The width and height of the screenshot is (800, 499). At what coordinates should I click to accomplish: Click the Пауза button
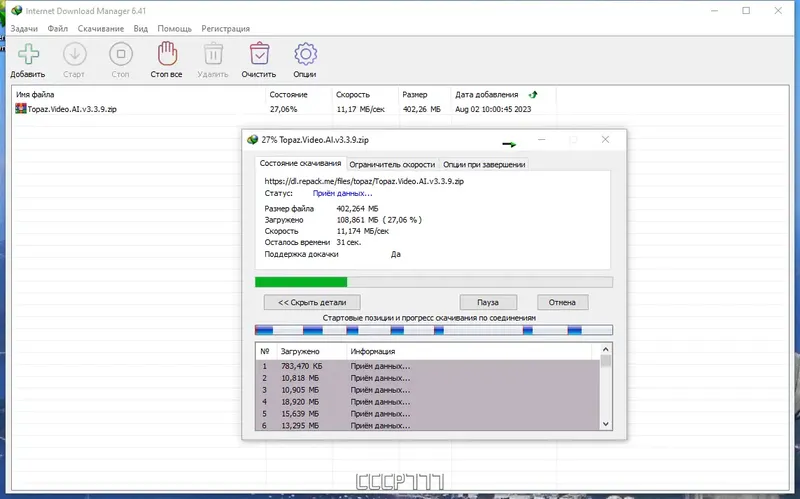tap(488, 302)
